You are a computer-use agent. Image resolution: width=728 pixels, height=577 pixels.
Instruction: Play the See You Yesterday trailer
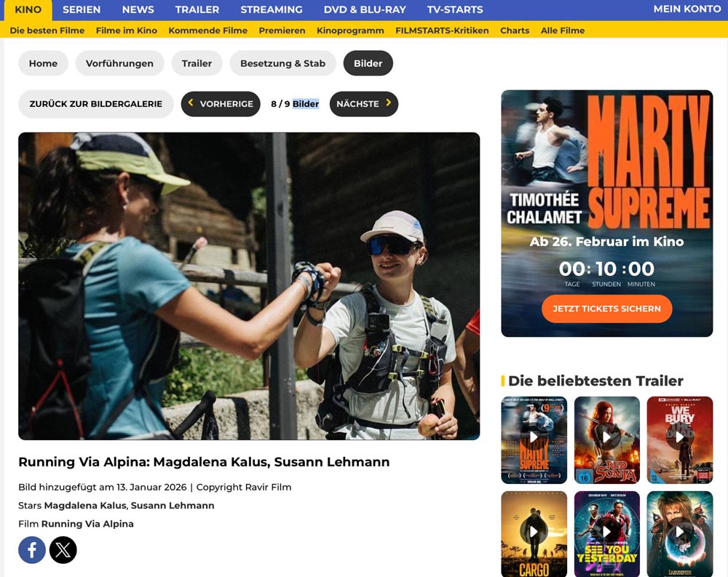pyautogui.click(x=606, y=533)
